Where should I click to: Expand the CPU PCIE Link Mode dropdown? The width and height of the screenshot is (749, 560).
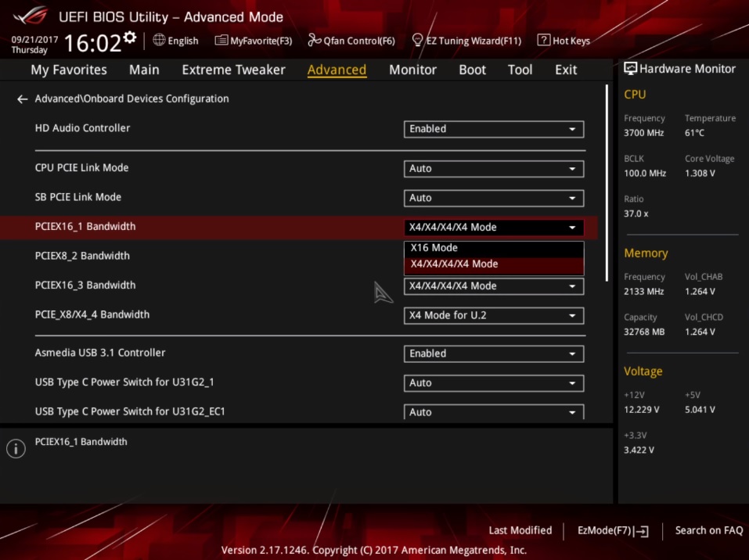coord(493,168)
